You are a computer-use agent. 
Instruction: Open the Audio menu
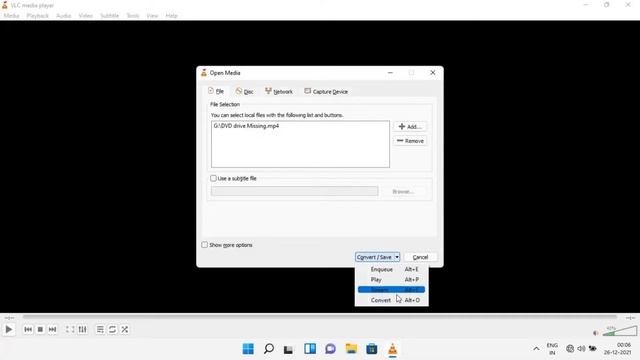coord(63,16)
